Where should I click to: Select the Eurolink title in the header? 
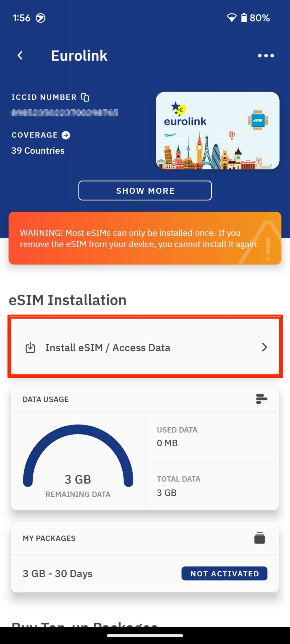point(79,55)
